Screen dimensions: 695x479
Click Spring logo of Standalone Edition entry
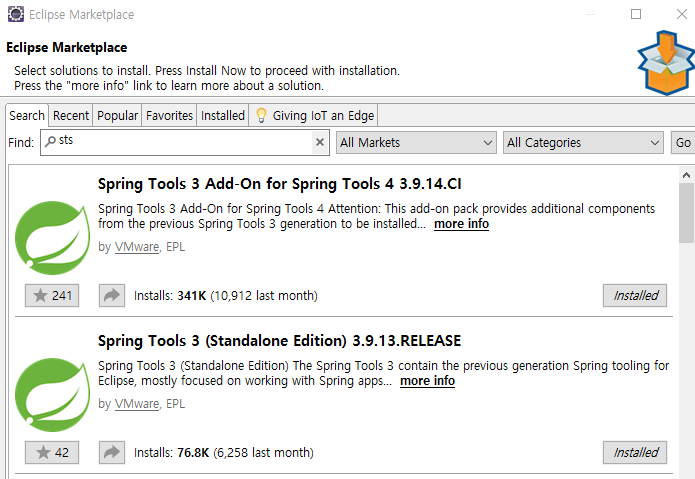click(x=53, y=394)
